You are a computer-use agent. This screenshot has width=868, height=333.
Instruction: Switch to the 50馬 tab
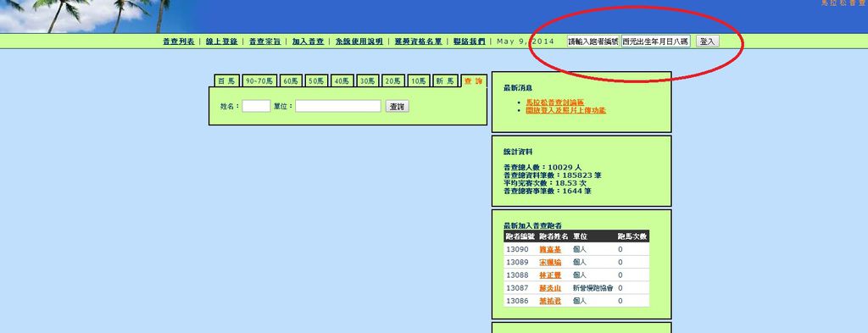tap(316, 80)
